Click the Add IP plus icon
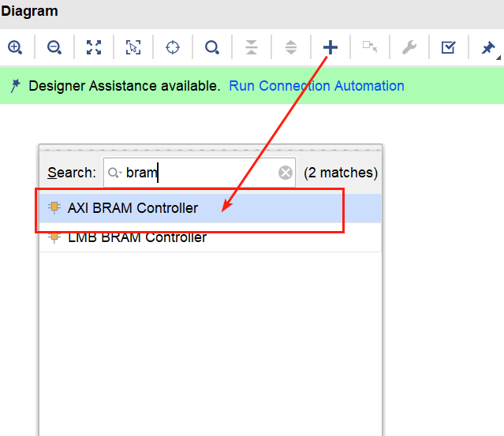Viewport: 504px width, 436px height. [x=330, y=47]
